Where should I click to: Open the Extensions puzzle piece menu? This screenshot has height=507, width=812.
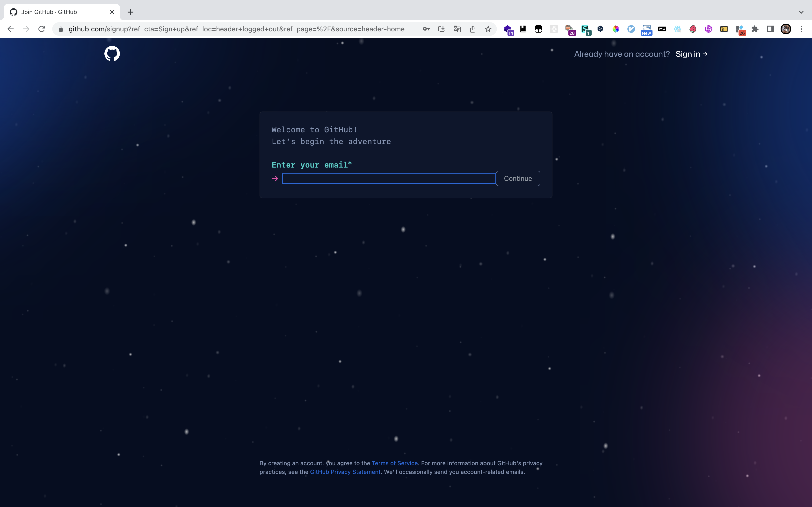(755, 29)
